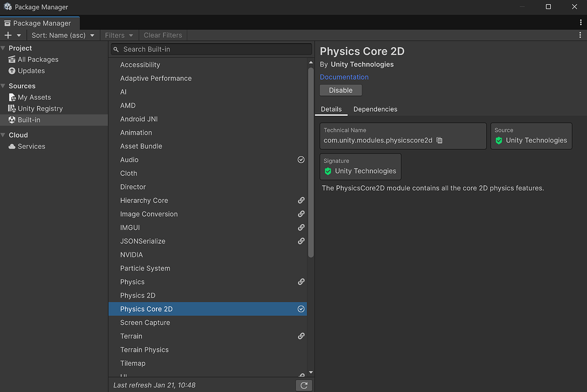Open the toolbar three-dot options menu
This screenshot has width=587, height=392.
pyautogui.click(x=580, y=35)
